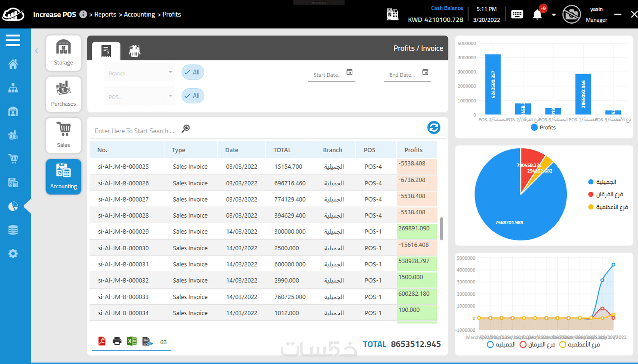Viewport: 638px width, 364px height.
Task: Click total value 760725.000
Action: coord(290,297)
